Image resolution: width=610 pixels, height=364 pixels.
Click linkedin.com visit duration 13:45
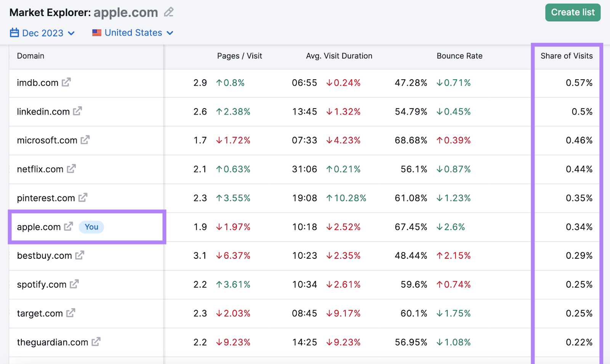(x=304, y=112)
